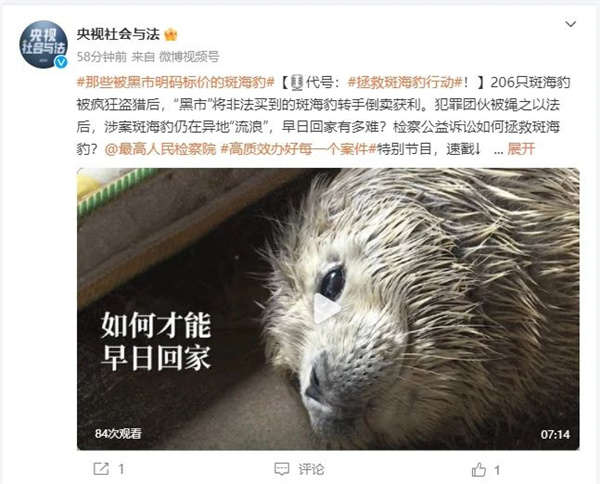Open the @最高人民检察院 mention
600x484 pixels.
tap(160, 149)
